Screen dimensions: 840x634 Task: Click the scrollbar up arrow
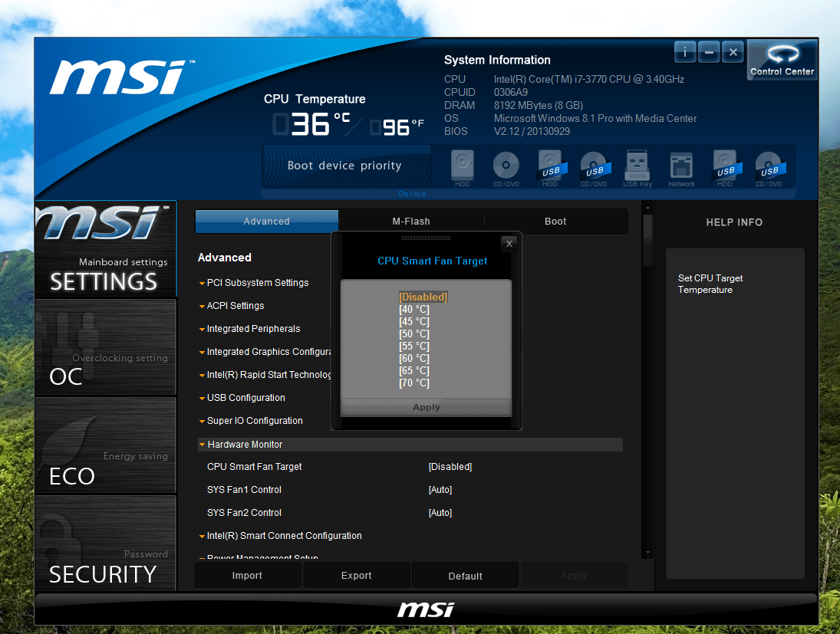click(647, 207)
